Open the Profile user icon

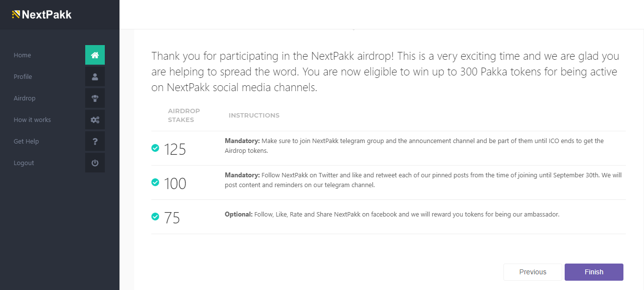pyautogui.click(x=95, y=76)
